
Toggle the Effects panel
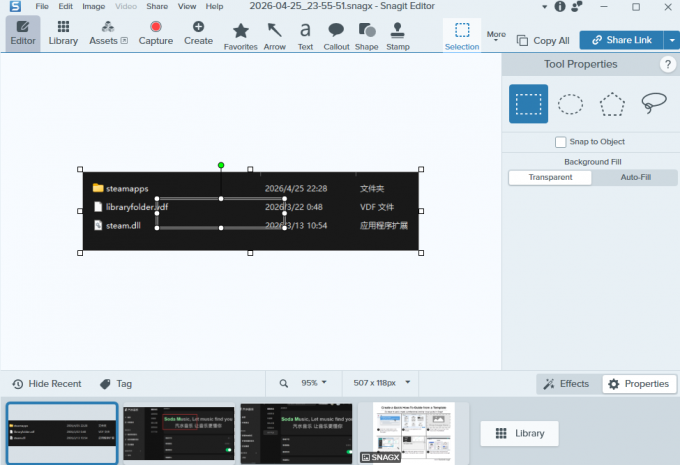pos(566,384)
